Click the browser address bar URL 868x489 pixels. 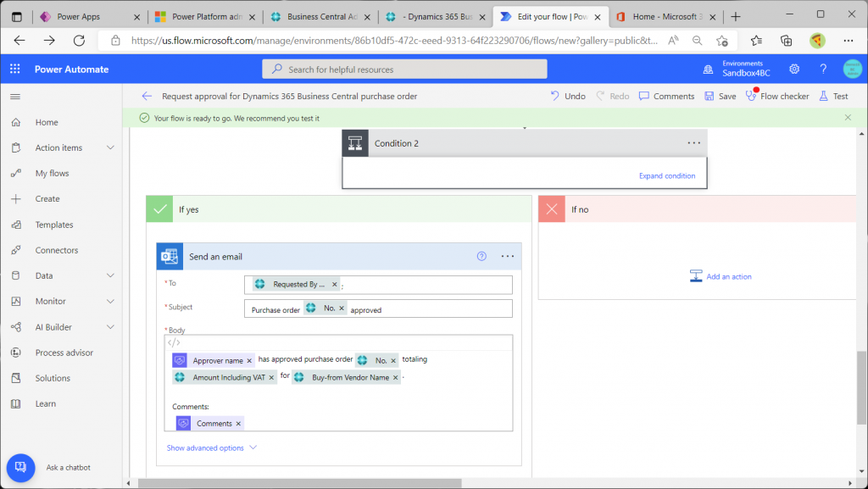click(394, 41)
